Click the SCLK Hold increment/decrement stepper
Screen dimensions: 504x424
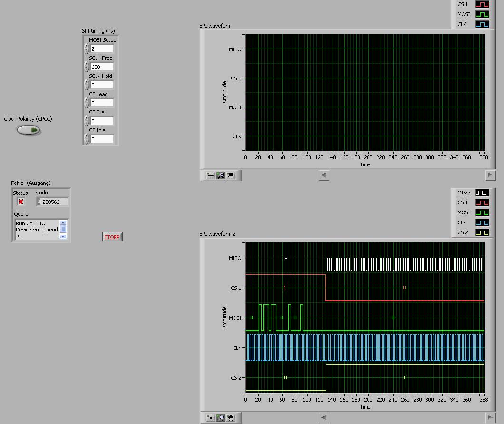[87, 85]
